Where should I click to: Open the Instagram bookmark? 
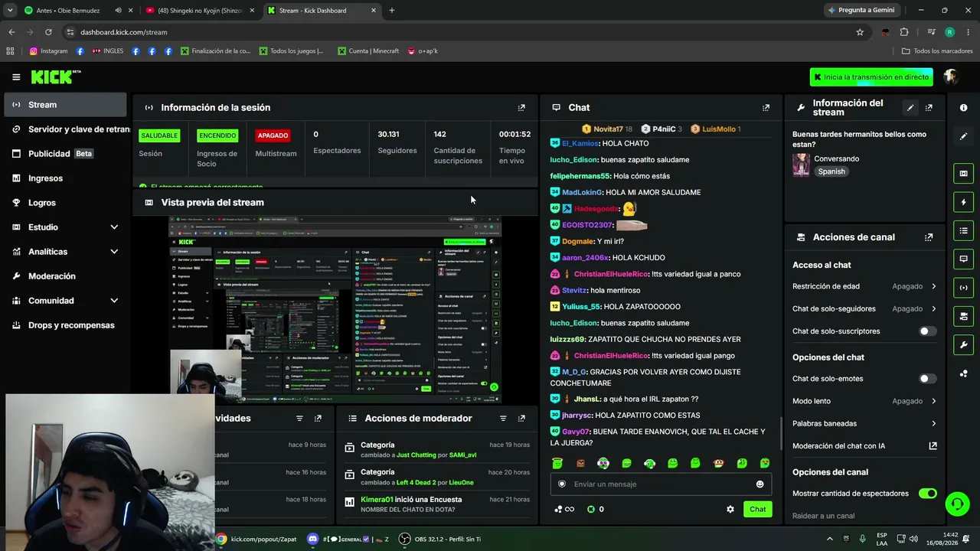[x=48, y=51]
